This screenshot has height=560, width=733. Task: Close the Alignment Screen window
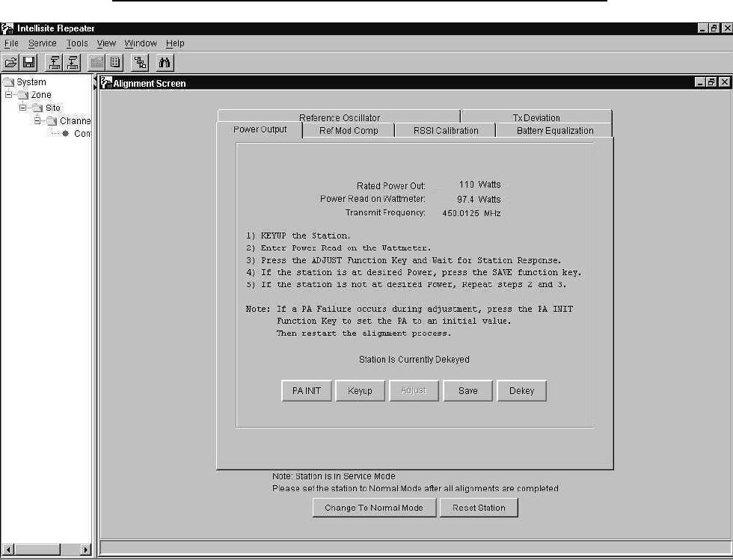pos(724,82)
